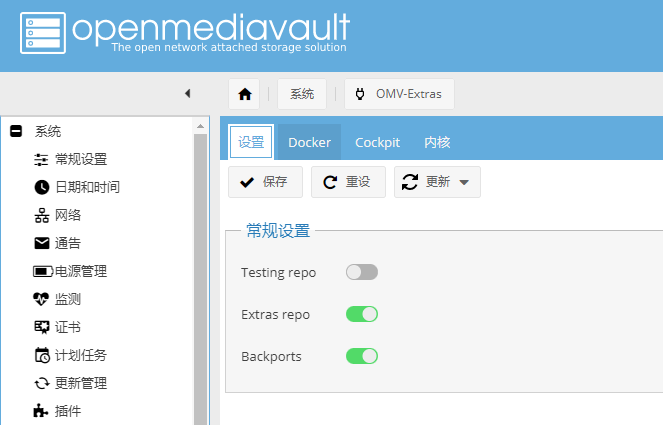Click the 计划任务 calendar clock icon

pyautogui.click(x=42, y=355)
